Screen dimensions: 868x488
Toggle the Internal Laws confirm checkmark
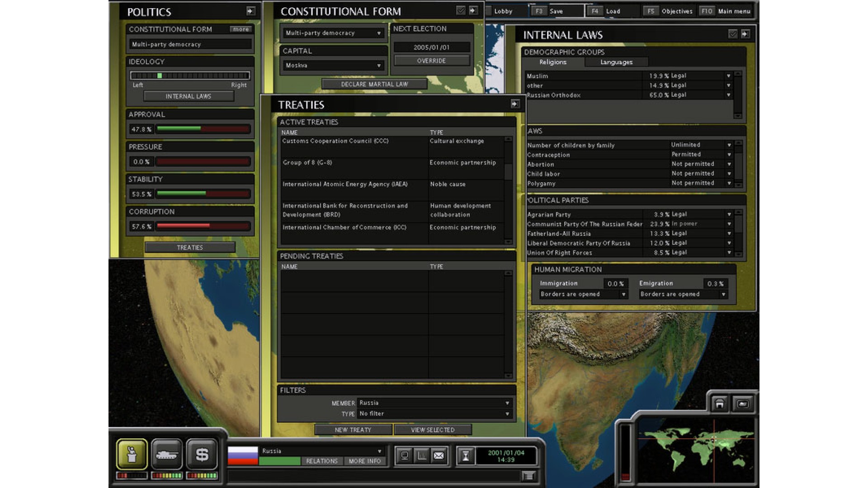click(733, 34)
